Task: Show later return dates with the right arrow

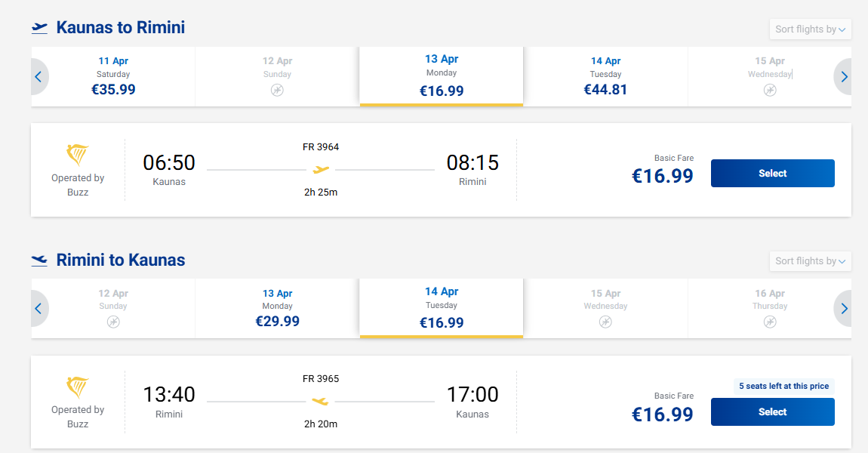Action: point(844,309)
